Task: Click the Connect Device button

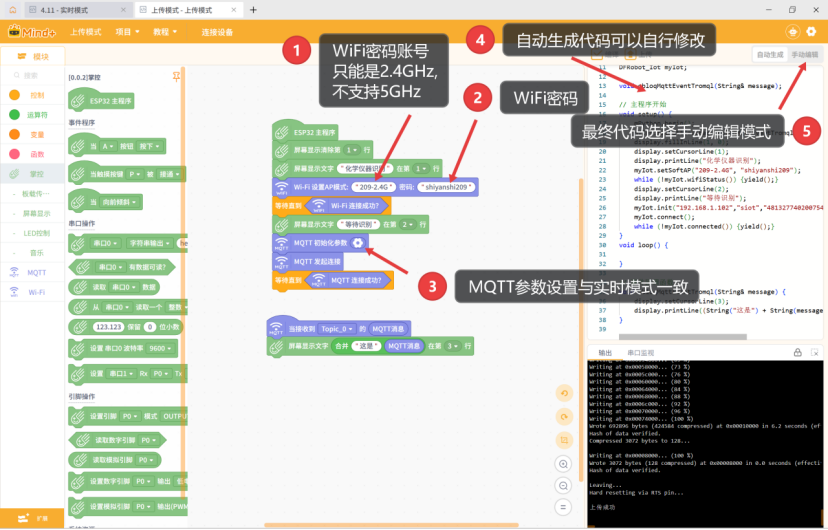Action: 217,32
